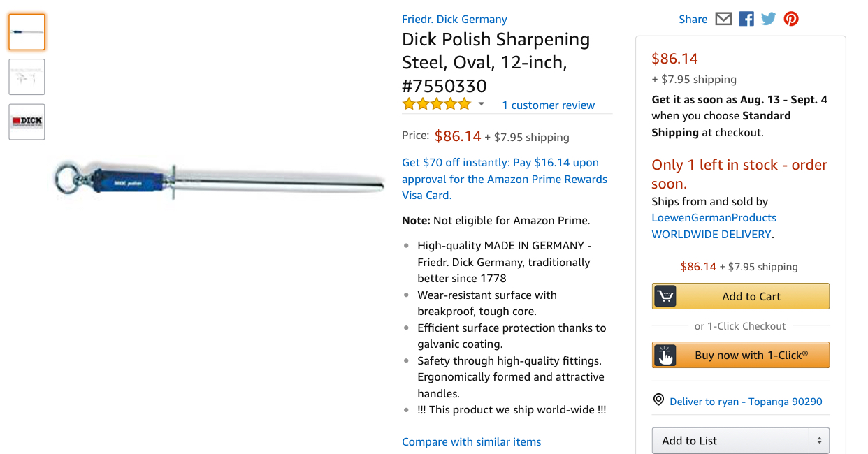Open Compare with similar items link
868x454 pixels.
point(471,441)
